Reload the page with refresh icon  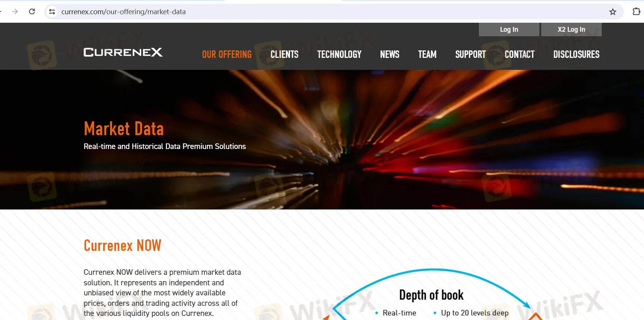tap(32, 12)
